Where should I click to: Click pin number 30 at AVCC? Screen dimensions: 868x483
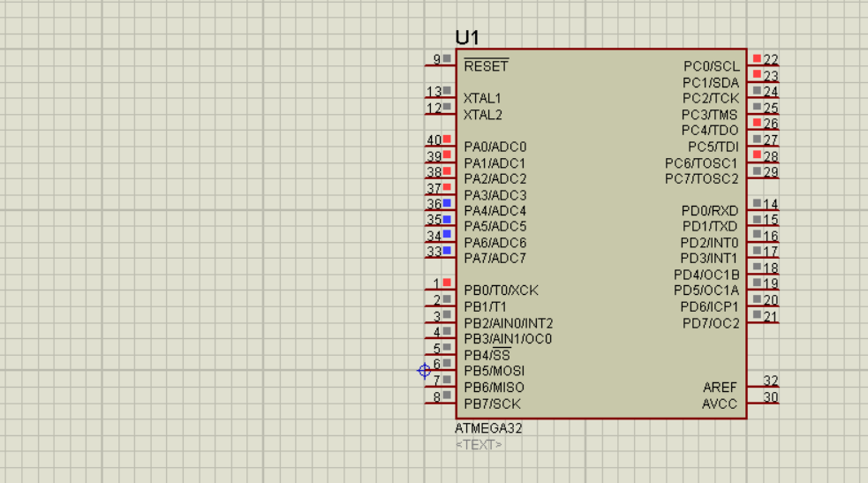coord(771,396)
